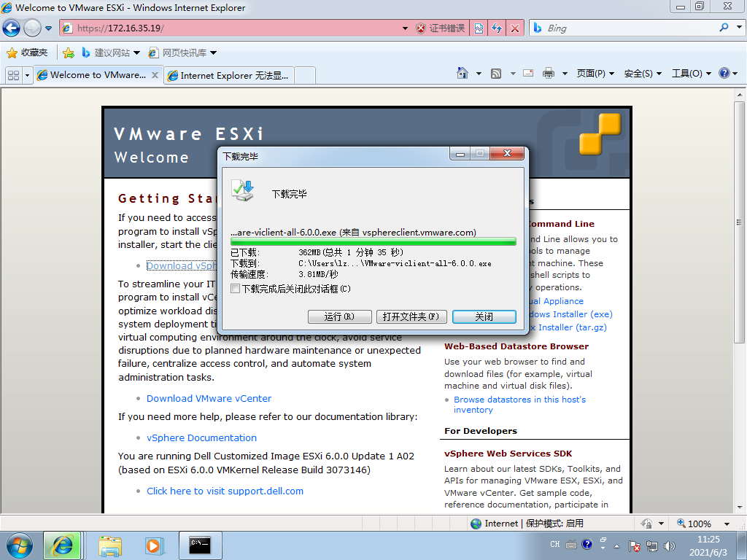
Task: Refresh the page with the Refresh icon
Action: (497, 28)
